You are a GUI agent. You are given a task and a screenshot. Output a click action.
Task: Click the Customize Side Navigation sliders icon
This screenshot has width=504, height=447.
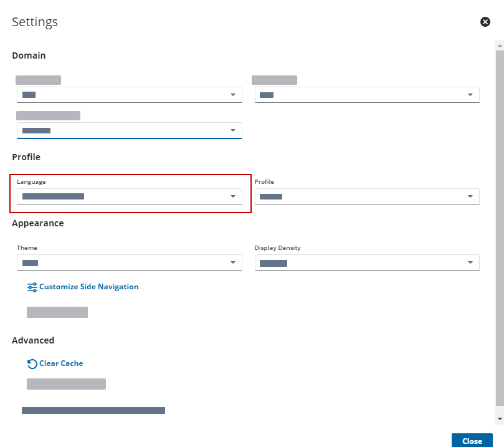(32, 287)
